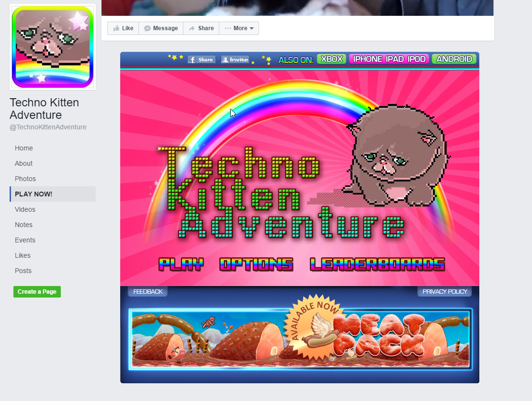This screenshot has width=532, height=401.
Task: Open the More dropdown menu
Action: pyautogui.click(x=239, y=28)
